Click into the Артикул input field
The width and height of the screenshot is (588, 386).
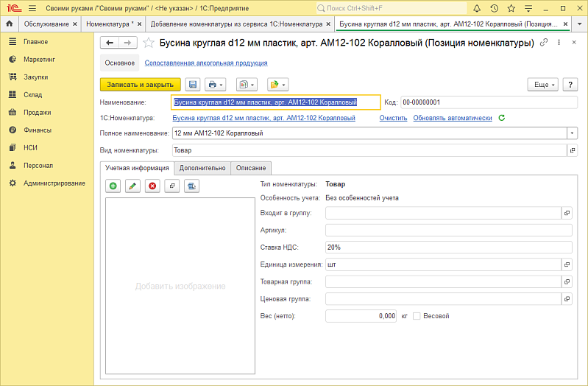pyautogui.click(x=448, y=231)
